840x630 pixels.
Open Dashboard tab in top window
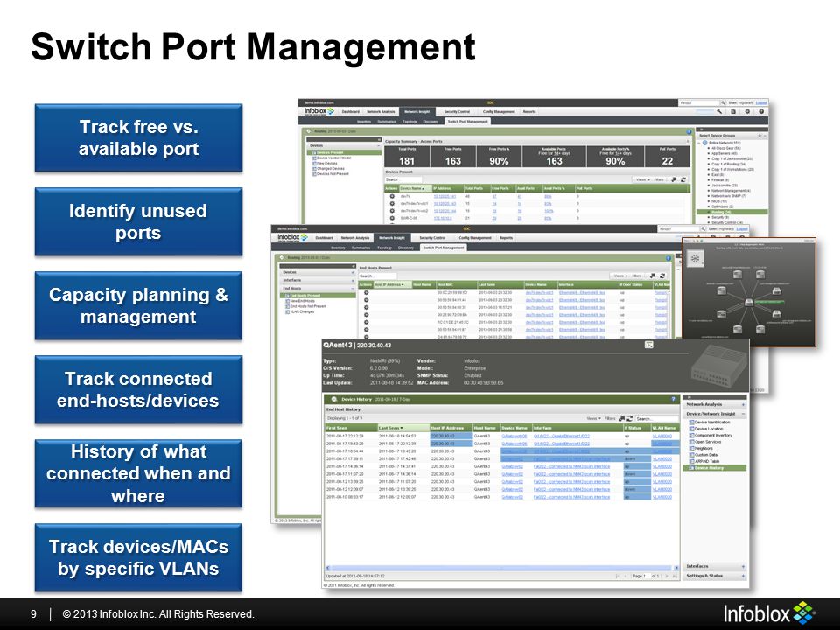tap(350, 111)
